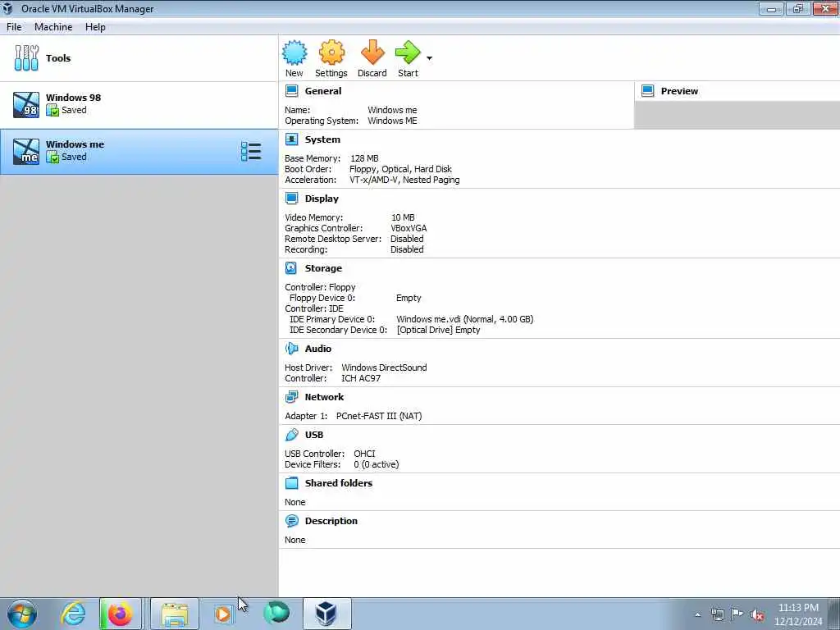Open Windows Explorer from the taskbar
This screenshot has height=630, width=840.
click(x=175, y=614)
